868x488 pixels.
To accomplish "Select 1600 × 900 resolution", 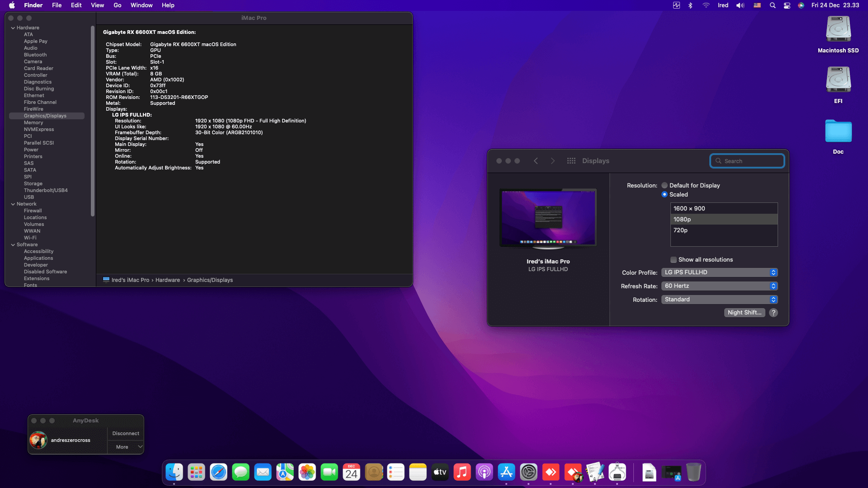I will pos(724,208).
